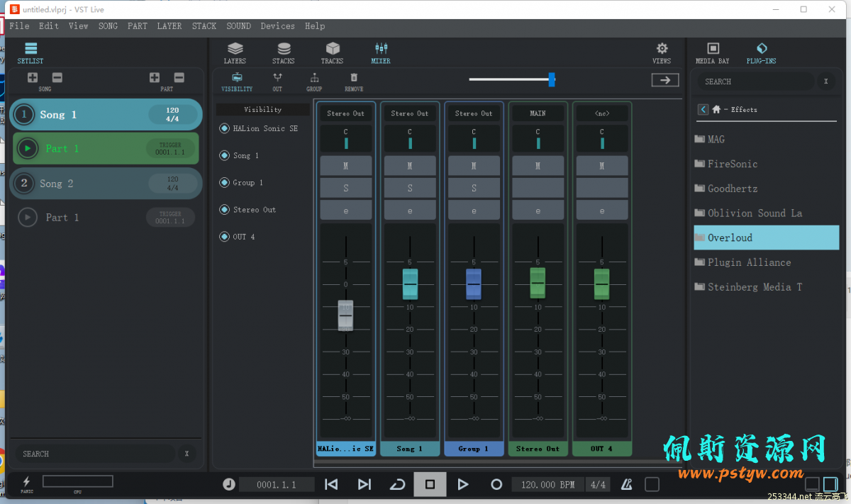Image resolution: width=851 pixels, height=504 pixels.
Task: Remove song with minus icon
Action: tap(57, 78)
